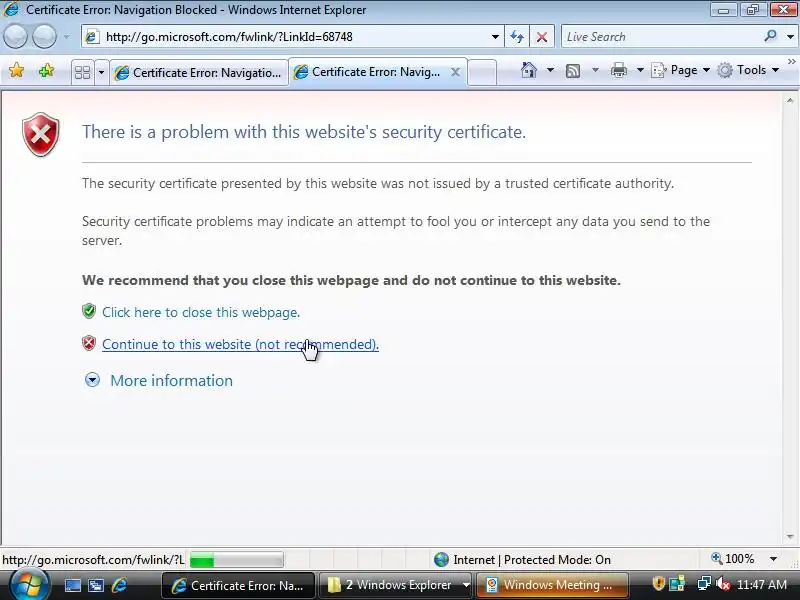The height and width of the screenshot is (600, 800).
Task: Click the search magnifier icon
Action: 770,36
